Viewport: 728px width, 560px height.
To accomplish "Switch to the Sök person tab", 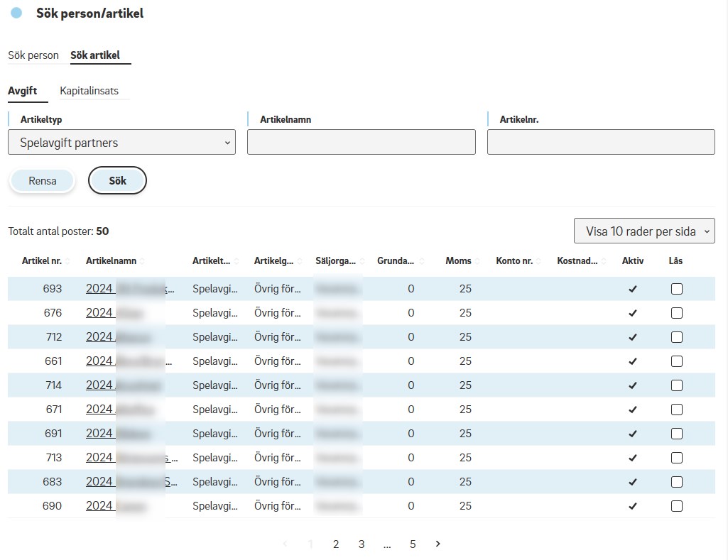I will click(x=33, y=55).
